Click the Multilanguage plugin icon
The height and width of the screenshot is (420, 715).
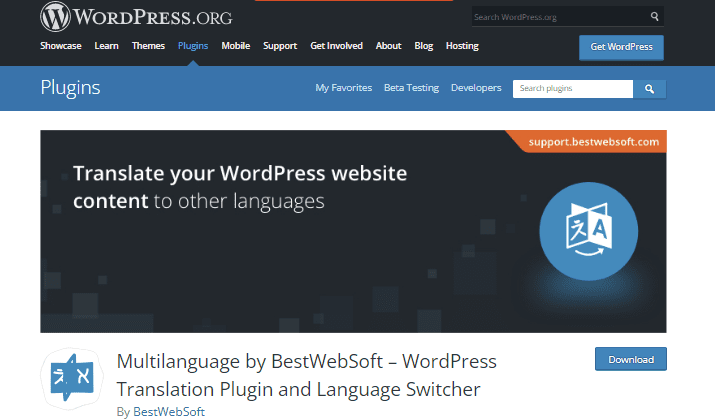click(x=72, y=378)
